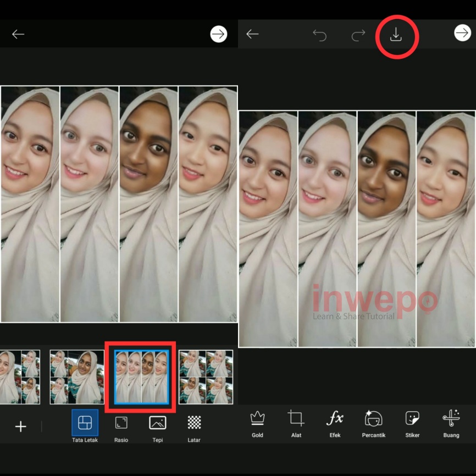Open the Gold premium features
This screenshot has height=476, width=476.
click(x=257, y=423)
